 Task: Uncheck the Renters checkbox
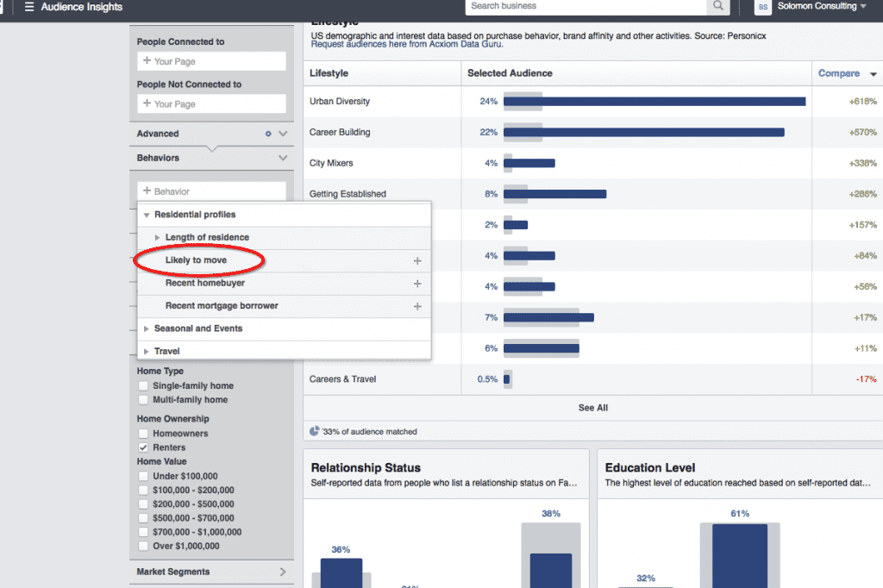coord(143,447)
